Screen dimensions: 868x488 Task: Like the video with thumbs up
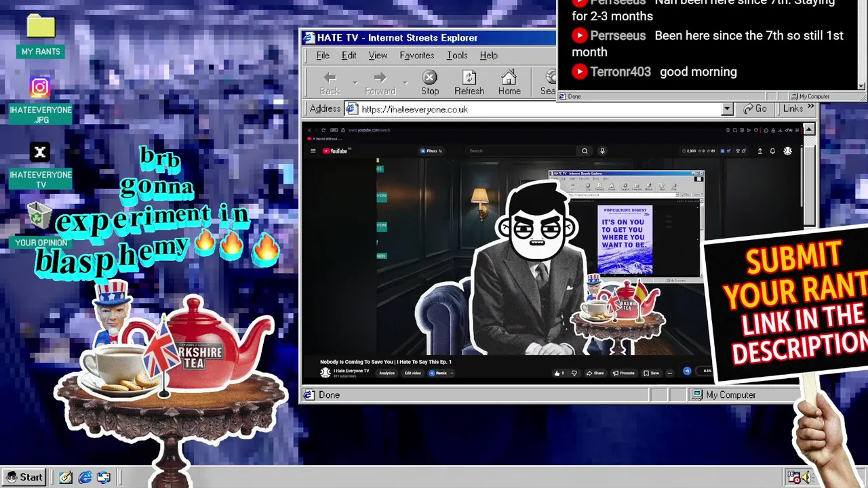click(559, 373)
